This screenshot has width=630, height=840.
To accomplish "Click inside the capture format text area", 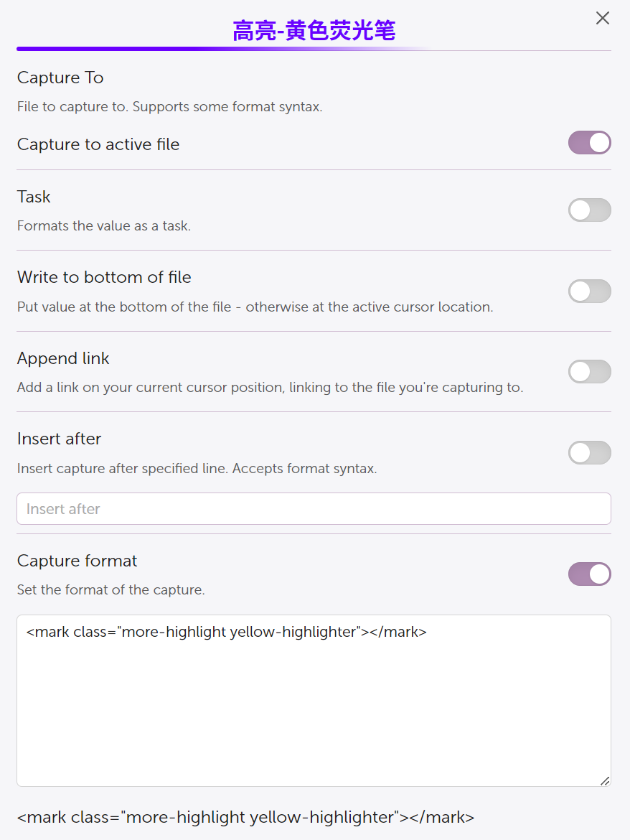I will [x=314, y=700].
